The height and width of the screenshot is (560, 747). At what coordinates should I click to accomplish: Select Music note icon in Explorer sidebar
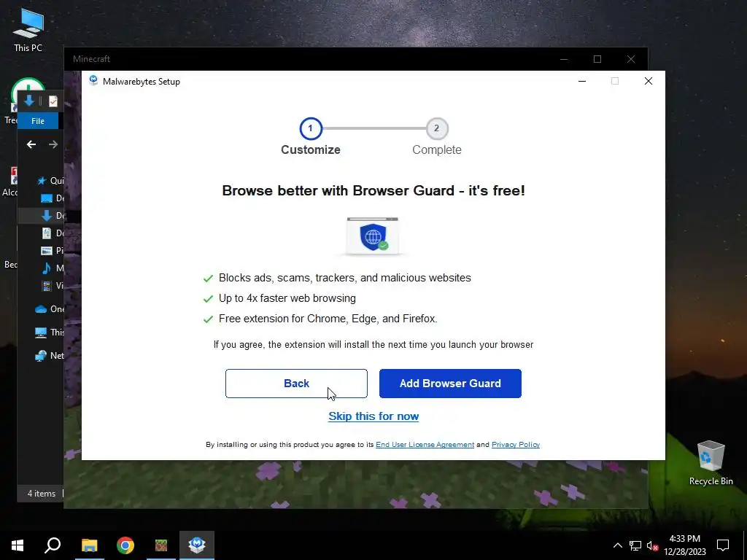pyautogui.click(x=47, y=268)
